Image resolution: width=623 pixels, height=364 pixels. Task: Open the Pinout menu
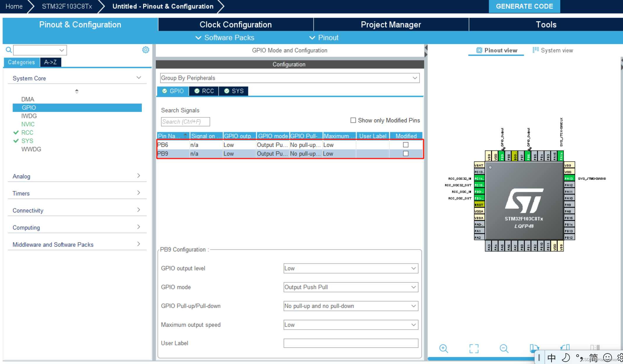(324, 38)
